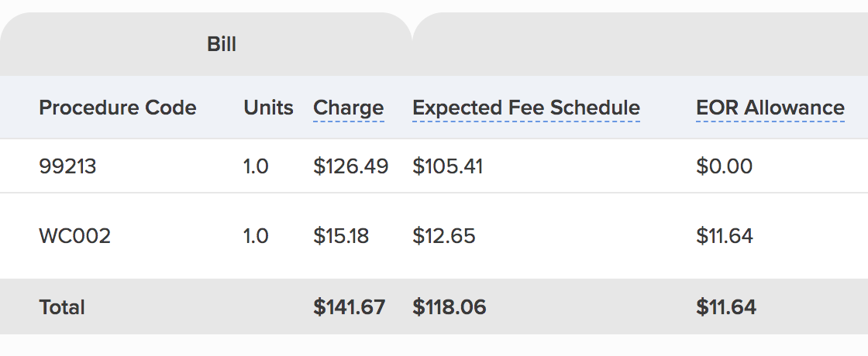
Task: Select procedure code 99213
Action: point(67,166)
